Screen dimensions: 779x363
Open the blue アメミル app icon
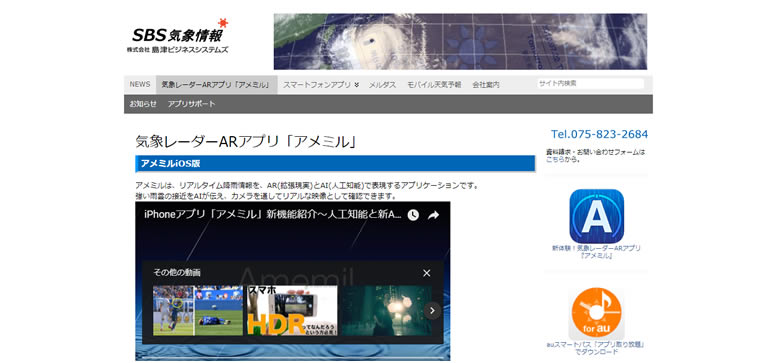[596, 216]
